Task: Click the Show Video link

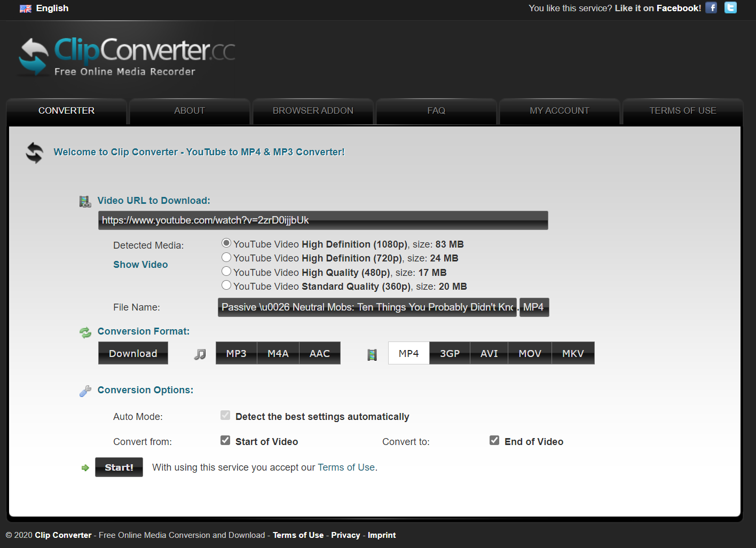Action: pos(140,265)
